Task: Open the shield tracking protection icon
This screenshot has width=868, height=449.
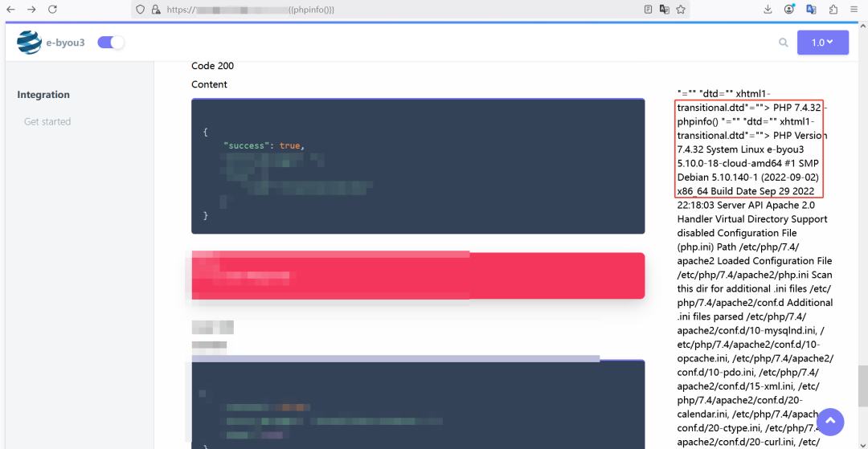Action: coord(140,10)
